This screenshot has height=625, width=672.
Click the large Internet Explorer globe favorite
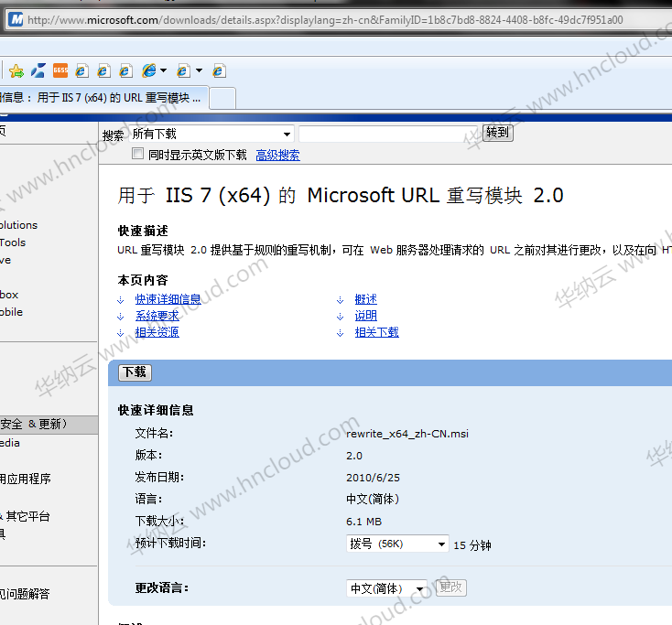[x=149, y=70]
